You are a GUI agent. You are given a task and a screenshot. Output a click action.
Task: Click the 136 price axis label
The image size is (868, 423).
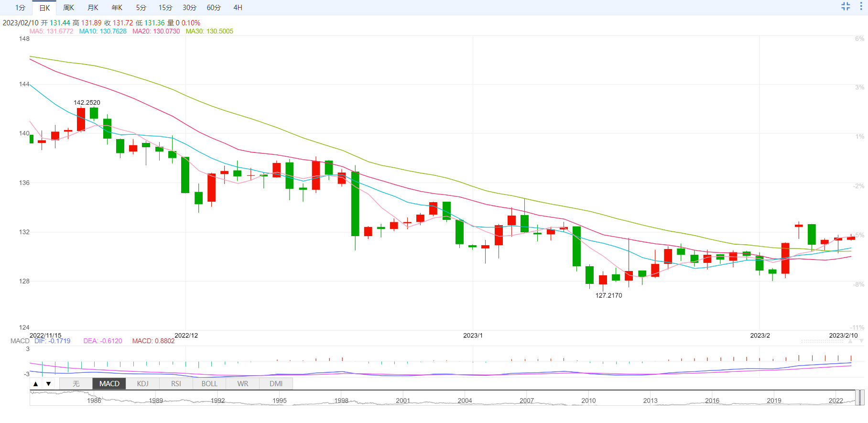pyautogui.click(x=24, y=183)
